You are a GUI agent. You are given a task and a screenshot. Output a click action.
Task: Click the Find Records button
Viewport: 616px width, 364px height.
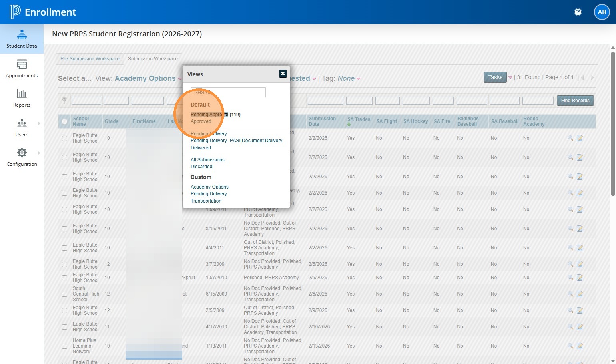point(575,101)
